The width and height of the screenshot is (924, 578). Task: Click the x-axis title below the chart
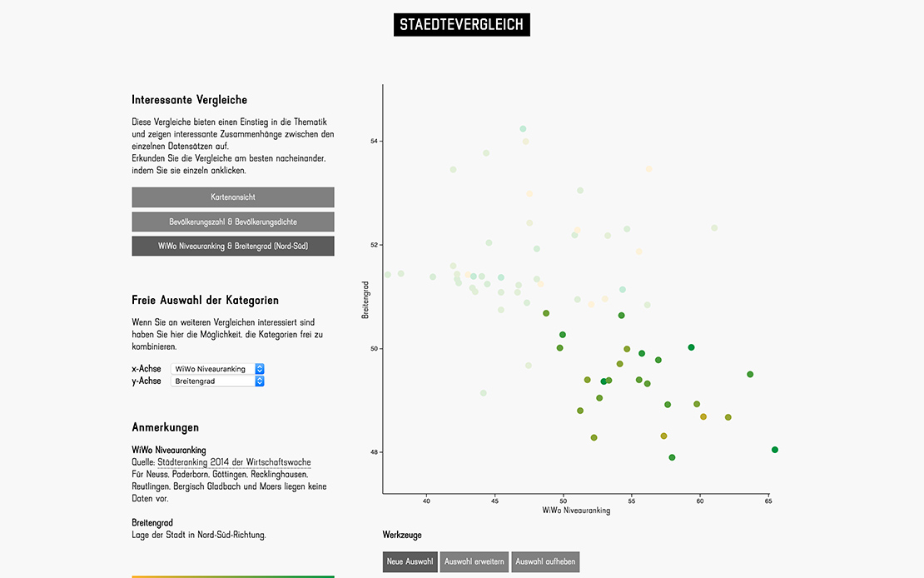point(576,511)
